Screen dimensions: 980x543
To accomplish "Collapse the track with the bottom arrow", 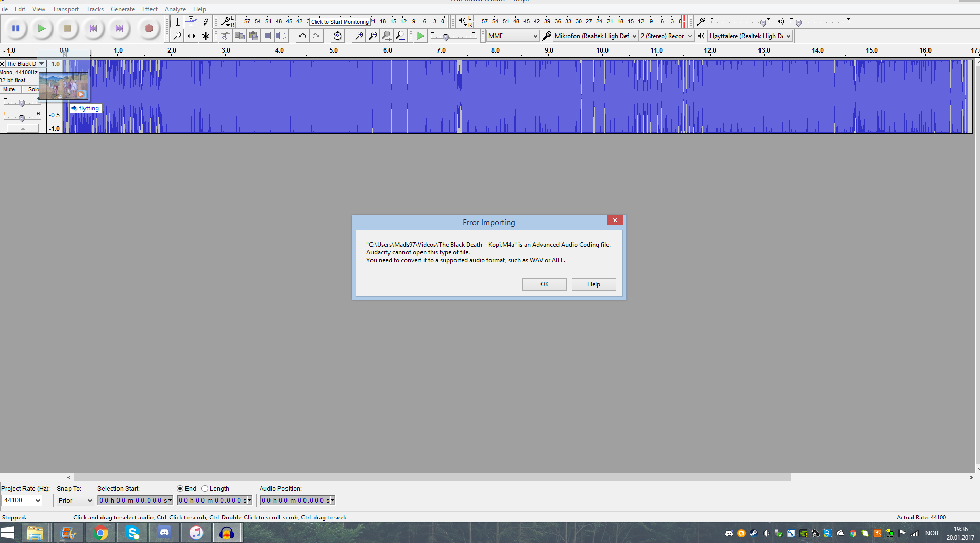I will 23,129.
